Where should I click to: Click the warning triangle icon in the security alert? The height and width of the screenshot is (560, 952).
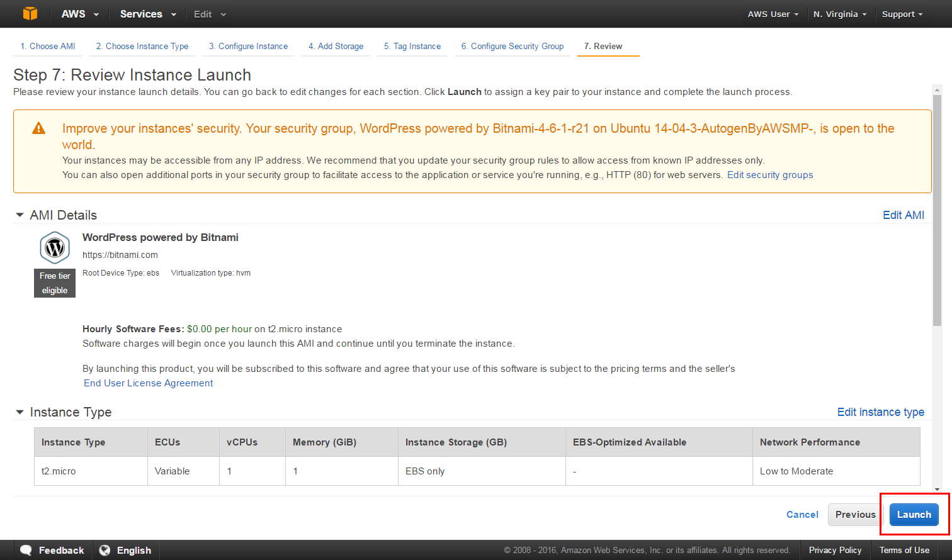(38, 128)
